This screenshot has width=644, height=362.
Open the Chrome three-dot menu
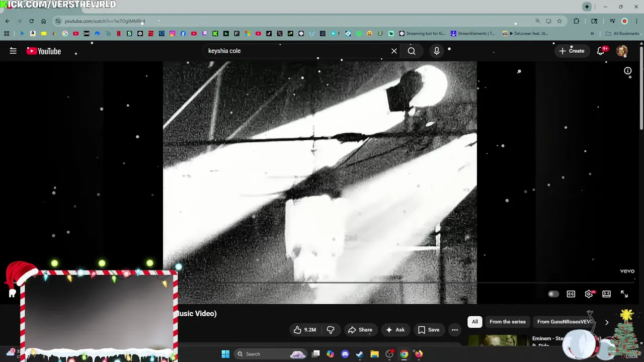point(636,21)
